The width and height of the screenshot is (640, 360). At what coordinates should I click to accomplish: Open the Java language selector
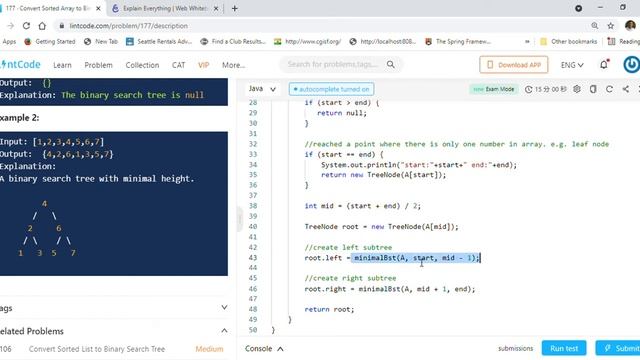262,89
